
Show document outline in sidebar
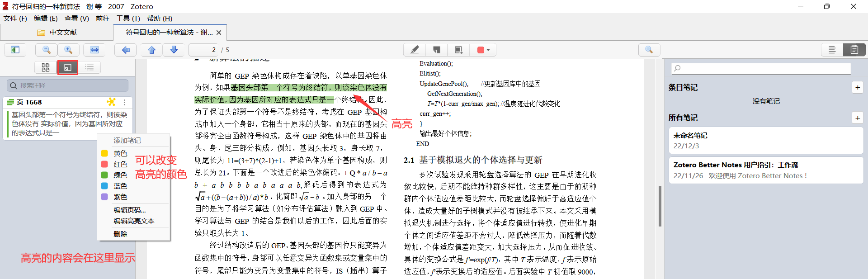90,67
